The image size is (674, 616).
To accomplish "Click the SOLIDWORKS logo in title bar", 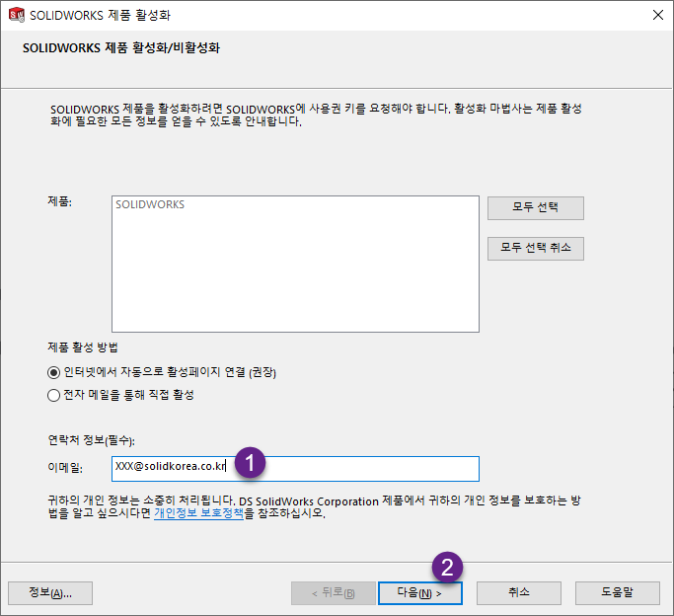I will (17, 15).
